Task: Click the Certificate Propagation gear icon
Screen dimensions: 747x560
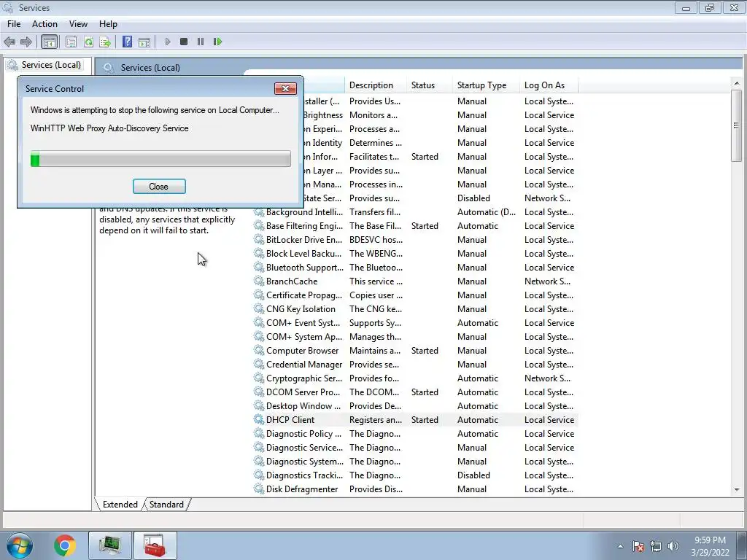Action: [x=259, y=295]
